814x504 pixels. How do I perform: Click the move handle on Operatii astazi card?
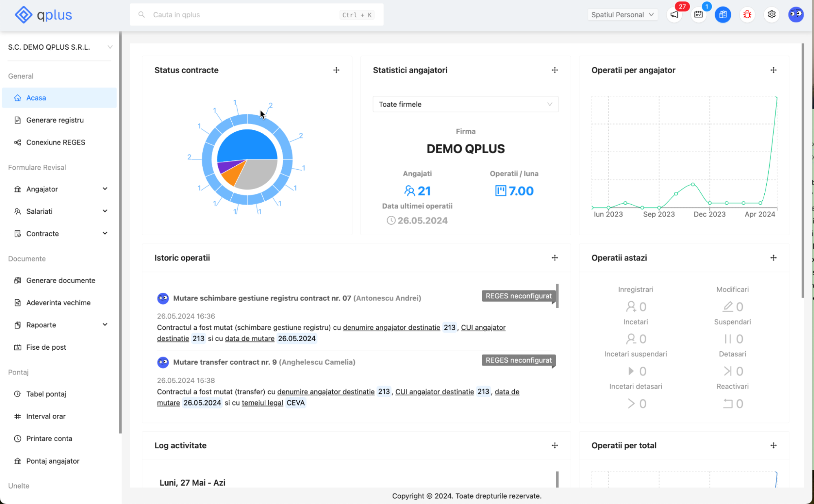[773, 258]
